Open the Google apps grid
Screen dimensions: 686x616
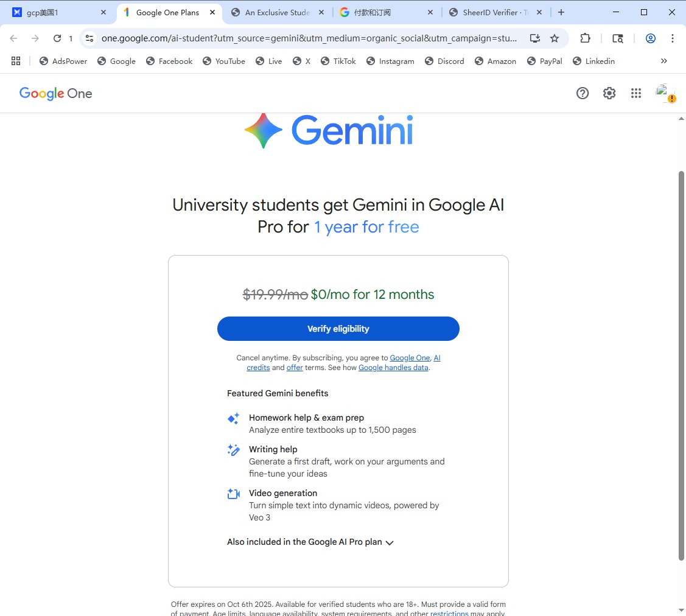pos(636,93)
